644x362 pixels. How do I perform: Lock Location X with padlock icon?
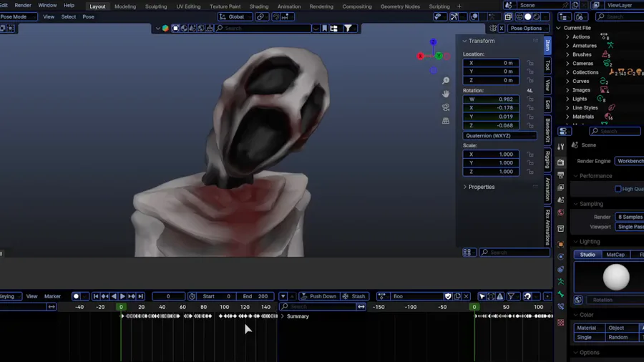click(x=530, y=63)
